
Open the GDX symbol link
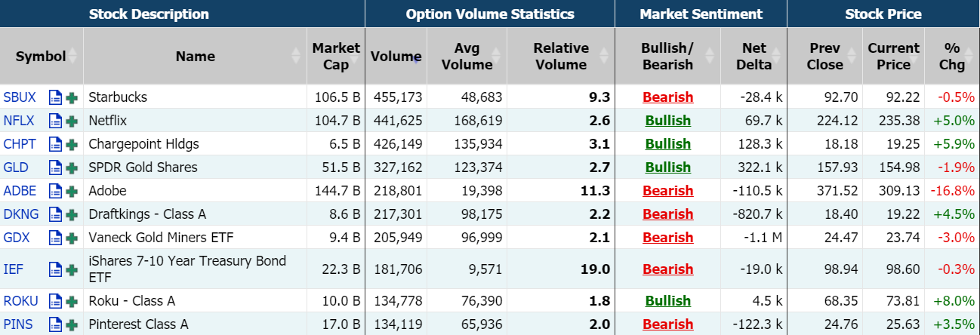pos(17,238)
